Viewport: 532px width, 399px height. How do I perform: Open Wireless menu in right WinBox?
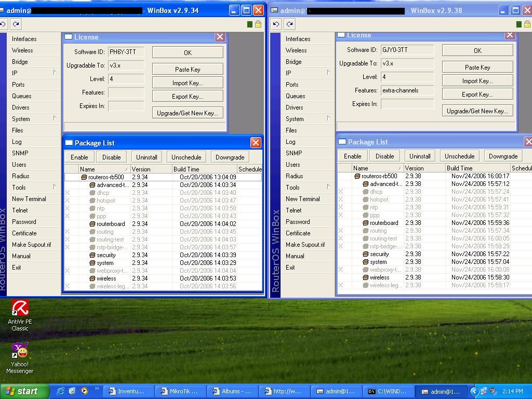(308, 50)
